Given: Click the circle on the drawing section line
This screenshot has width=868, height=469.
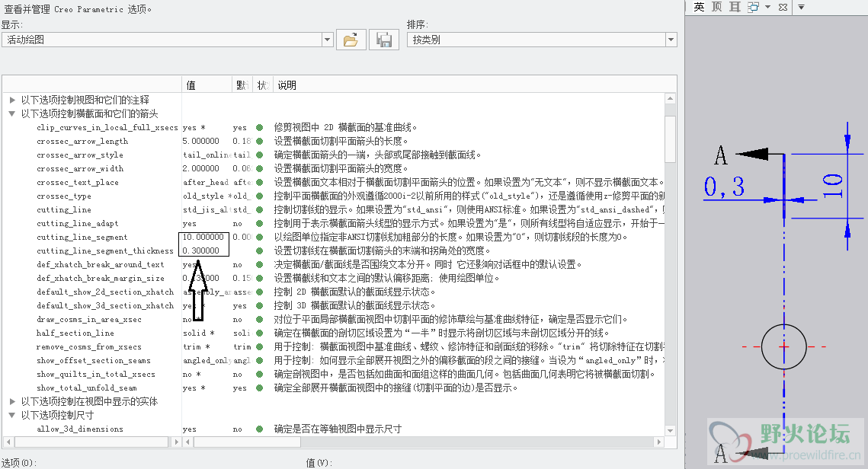Looking at the screenshot, I should coord(784,346).
